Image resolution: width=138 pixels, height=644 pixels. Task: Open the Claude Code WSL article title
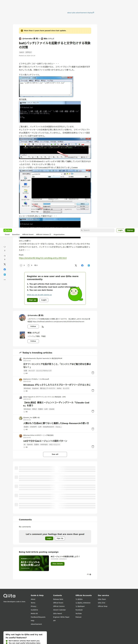click(56, 404)
